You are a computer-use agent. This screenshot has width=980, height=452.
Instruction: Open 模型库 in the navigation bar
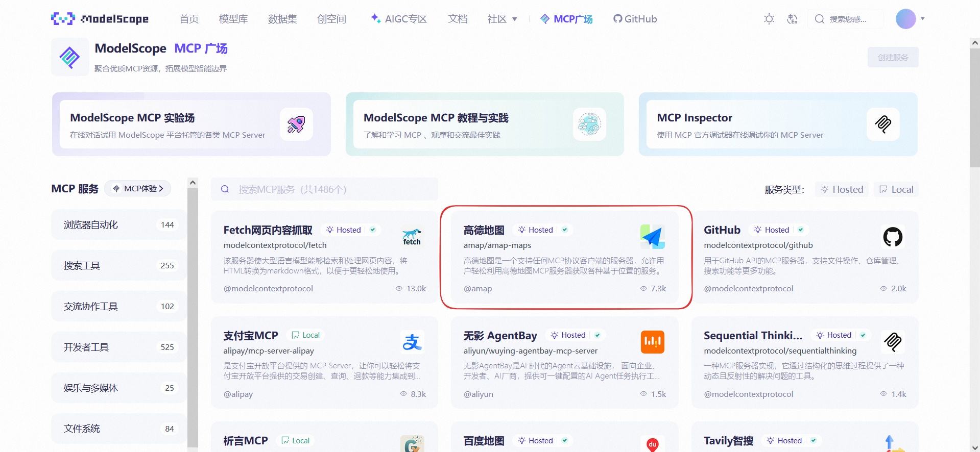pos(233,19)
